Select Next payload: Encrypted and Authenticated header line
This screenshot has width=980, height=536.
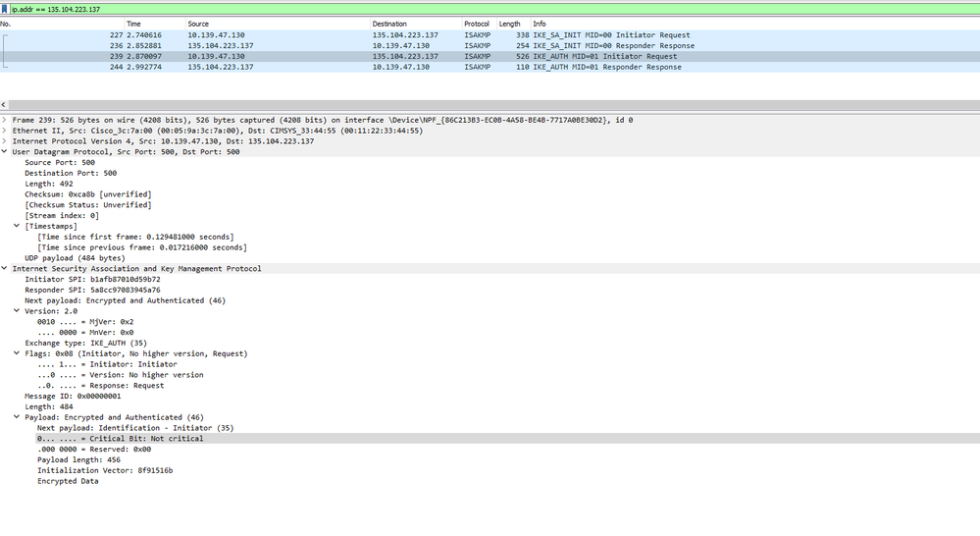click(x=125, y=300)
